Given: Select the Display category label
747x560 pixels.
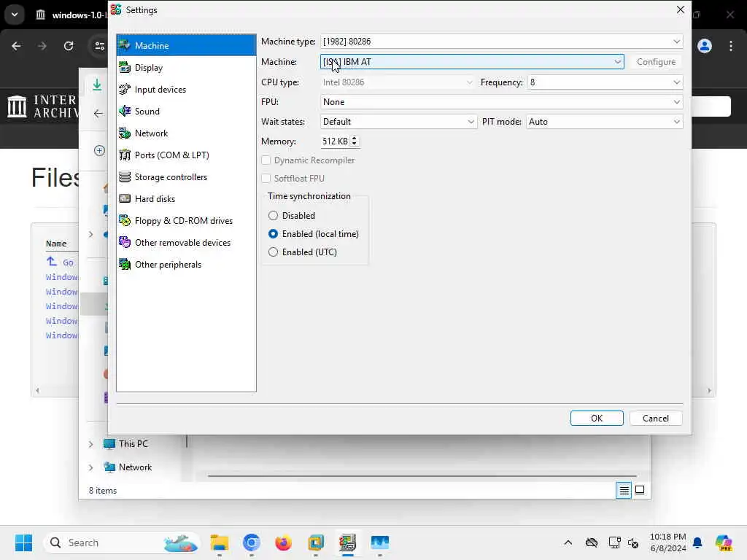Looking at the screenshot, I should [x=149, y=68].
